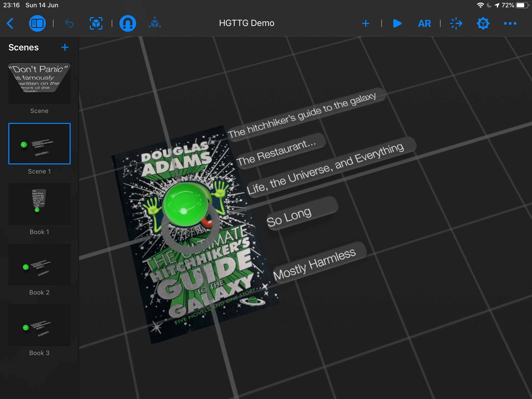
Task: Tap the Book 2 scene name label
Action: (39, 292)
